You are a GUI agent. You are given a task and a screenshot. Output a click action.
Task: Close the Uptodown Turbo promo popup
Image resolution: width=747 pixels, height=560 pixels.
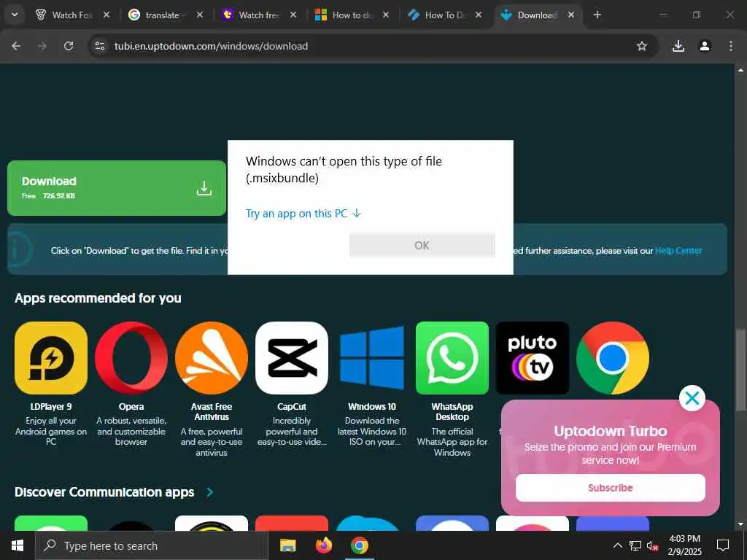click(692, 398)
